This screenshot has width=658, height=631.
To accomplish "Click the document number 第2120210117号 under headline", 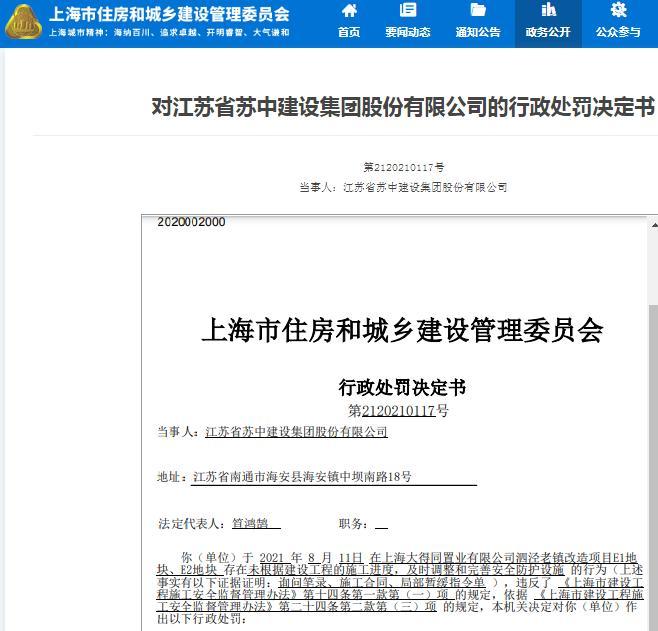I will 404,167.
